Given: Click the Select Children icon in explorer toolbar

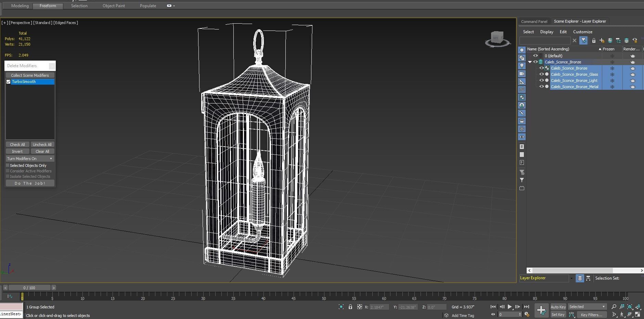Looking at the screenshot, I should (618, 40).
